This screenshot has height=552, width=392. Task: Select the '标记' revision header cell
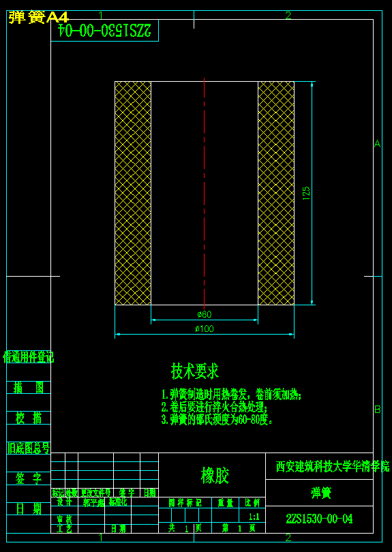tap(58, 493)
